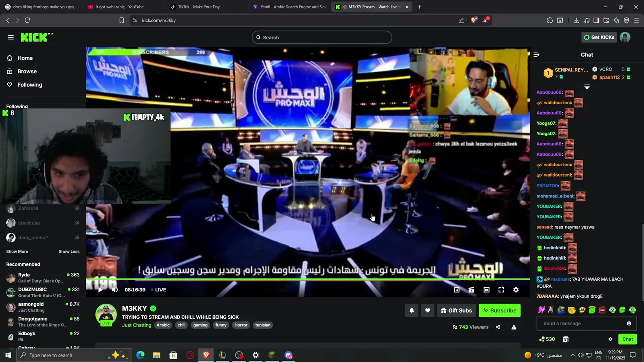Open the KICKs shop icon
The width and height of the screenshot is (644, 362).
(566, 339)
